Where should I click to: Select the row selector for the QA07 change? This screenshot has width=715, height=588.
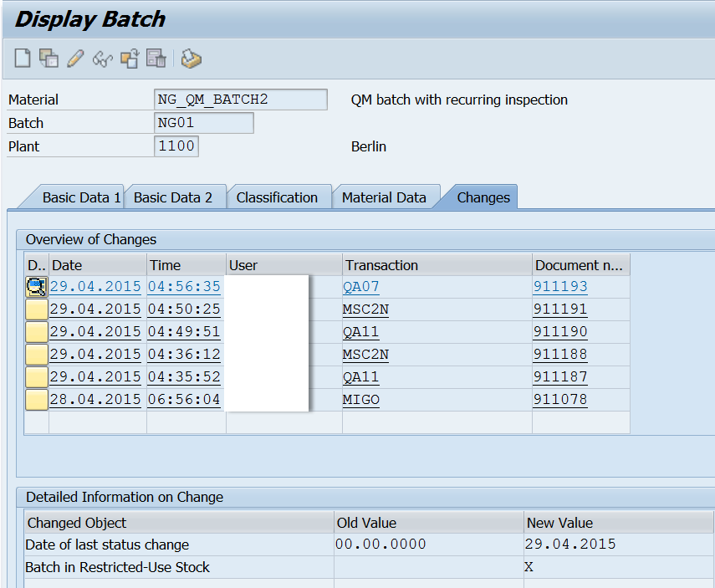[x=36, y=287]
